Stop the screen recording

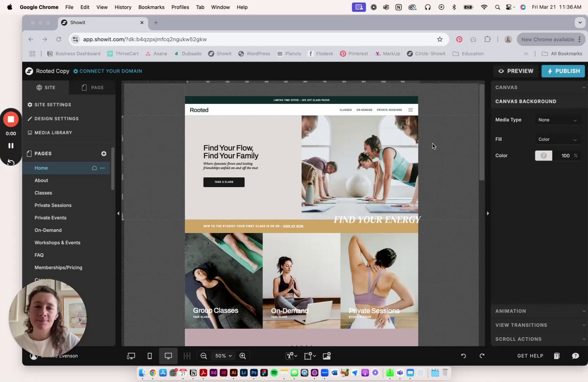[11, 120]
